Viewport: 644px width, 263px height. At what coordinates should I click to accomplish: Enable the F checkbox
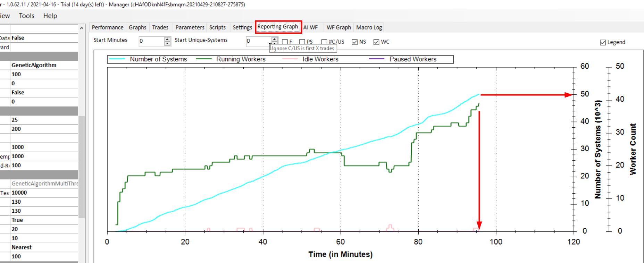(x=285, y=42)
